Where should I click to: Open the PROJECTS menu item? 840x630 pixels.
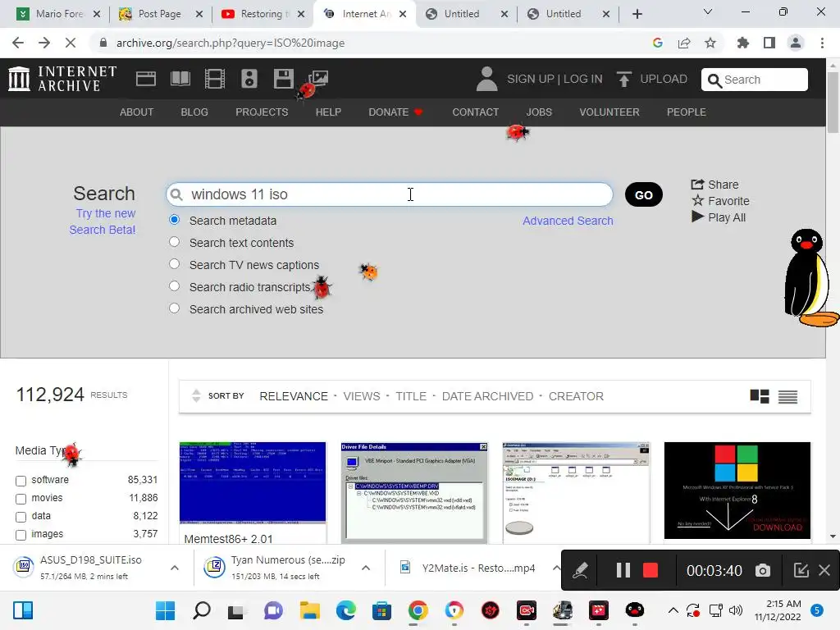point(262,112)
